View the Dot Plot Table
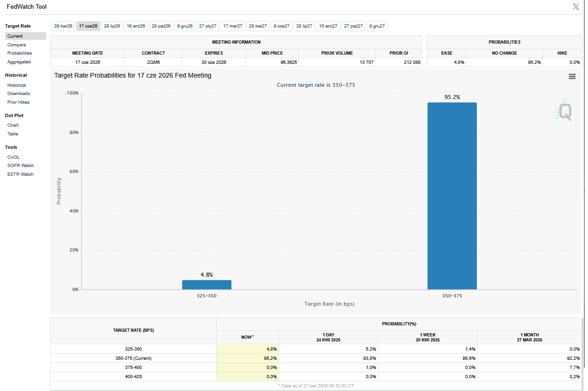Screen dimensions: 588x391 (x=13, y=134)
